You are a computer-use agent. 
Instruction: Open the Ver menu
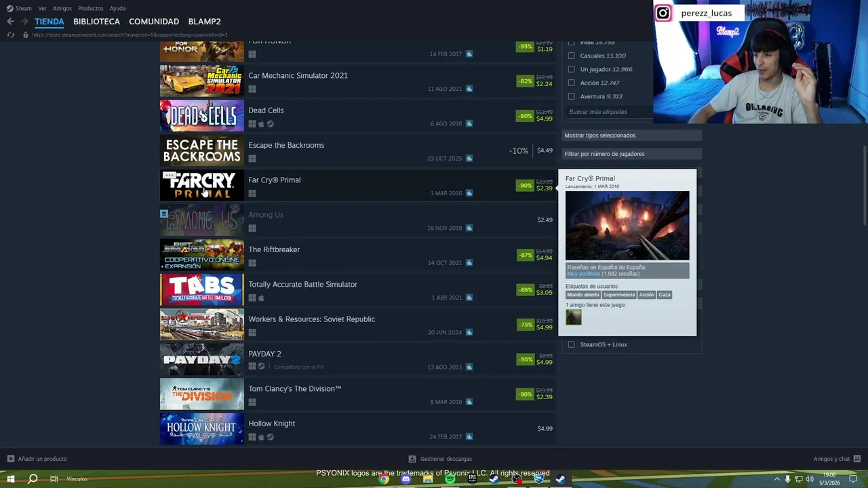tap(43, 8)
